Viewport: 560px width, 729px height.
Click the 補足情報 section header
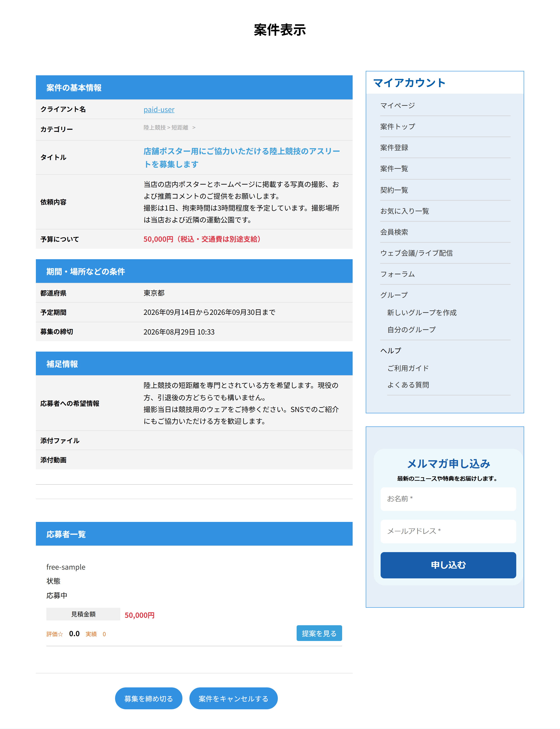(194, 364)
